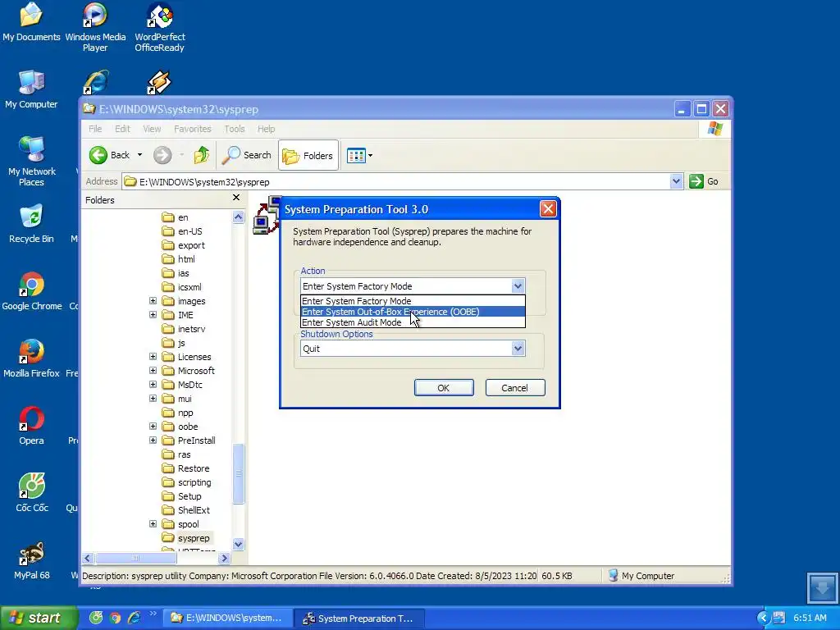
Task: Show more Quick Launch items chevron
Action: pyautogui.click(x=153, y=614)
